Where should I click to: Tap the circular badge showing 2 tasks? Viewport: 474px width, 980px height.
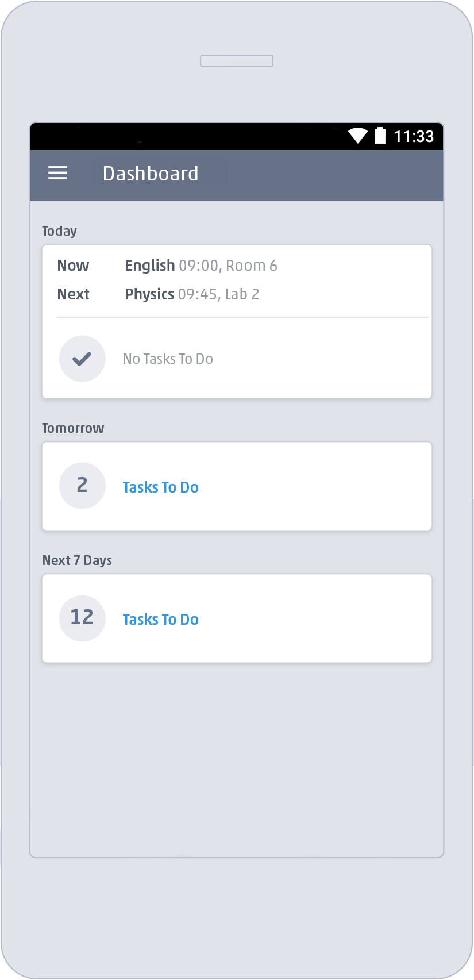pos(82,485)
